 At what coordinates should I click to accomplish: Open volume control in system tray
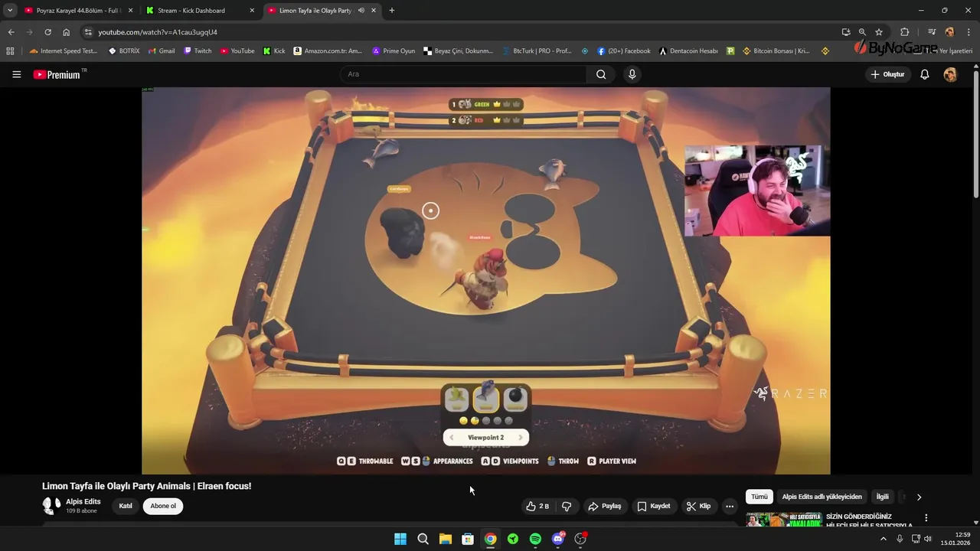click(x=928, y=539)
